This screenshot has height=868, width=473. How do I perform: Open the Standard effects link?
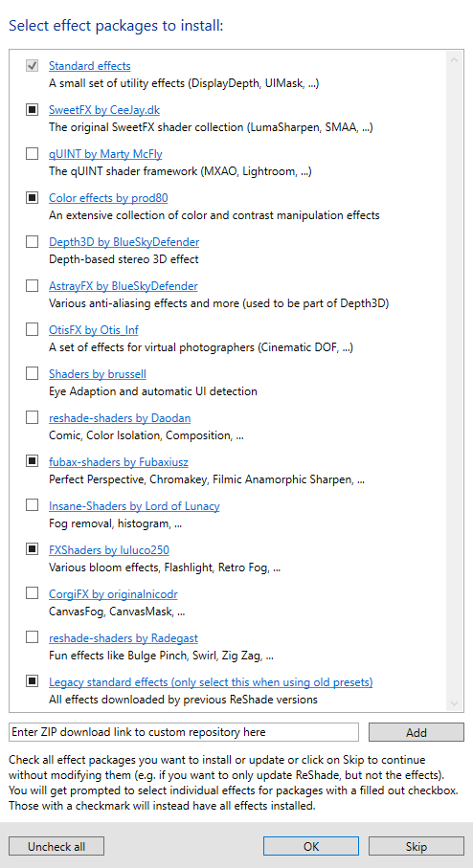[90, 66]
